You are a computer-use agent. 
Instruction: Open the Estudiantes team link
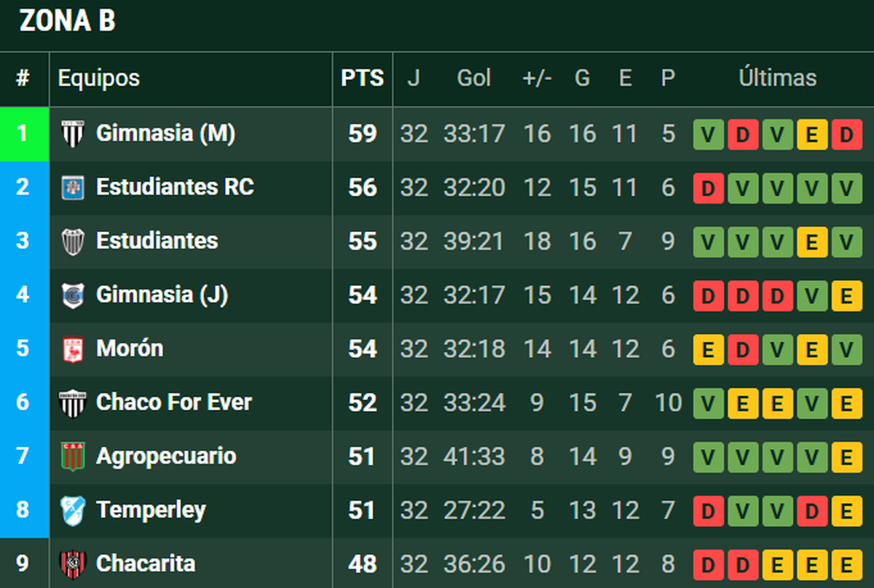click(157, 241)
